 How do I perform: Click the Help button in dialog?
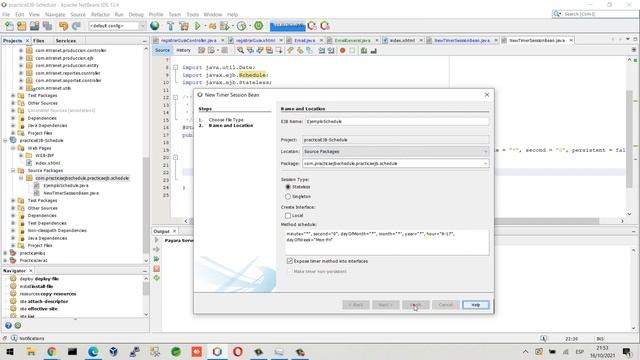tap(476, 305)
